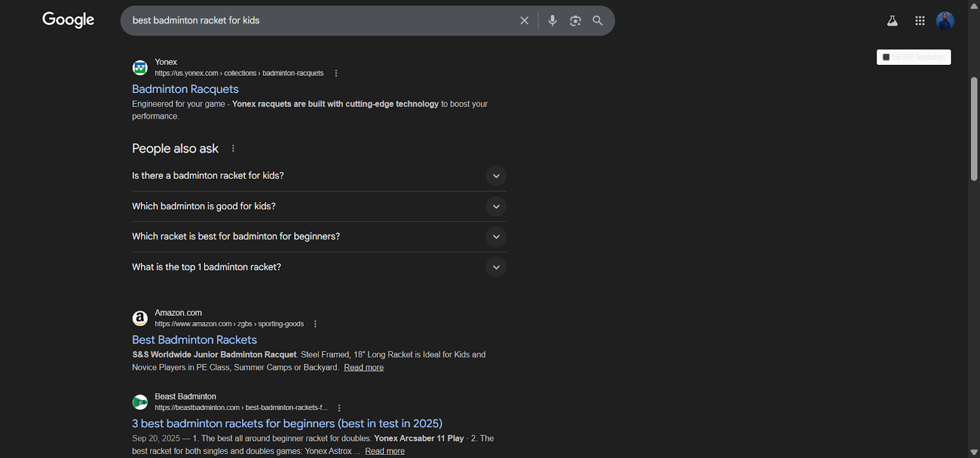980x458 pixels.
Task: Open People also ask options menu
Action: coord(233,148)
